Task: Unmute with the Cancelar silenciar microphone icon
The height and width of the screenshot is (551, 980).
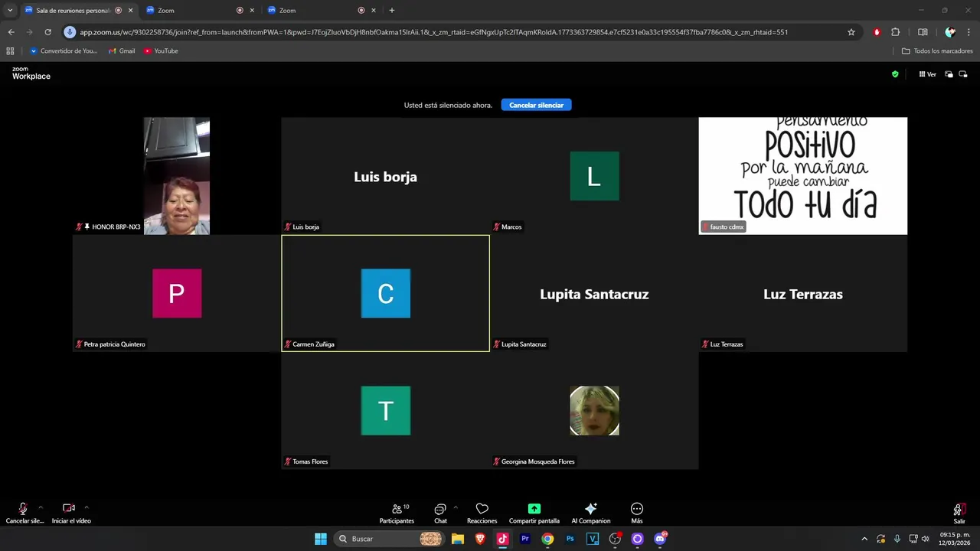Action: pyautogui.click(x=23, y=509)
